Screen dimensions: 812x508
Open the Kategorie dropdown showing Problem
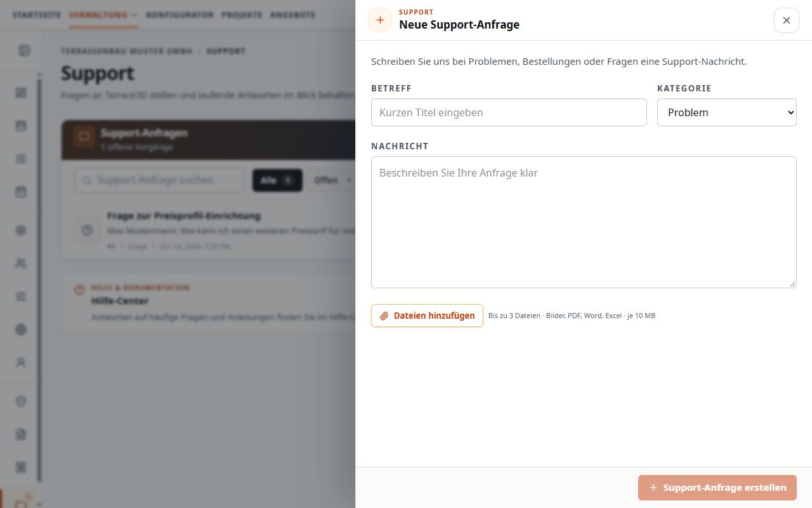click(x=727, y=112)
